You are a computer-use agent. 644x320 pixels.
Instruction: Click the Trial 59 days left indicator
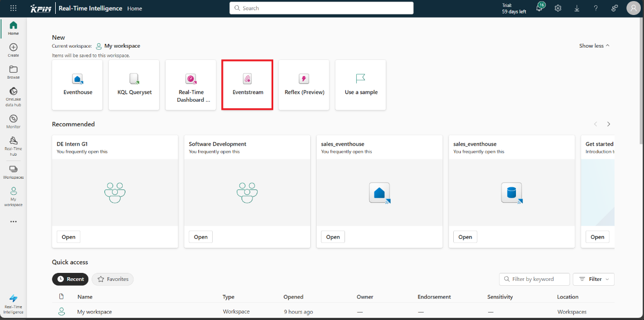pos(514,9)
